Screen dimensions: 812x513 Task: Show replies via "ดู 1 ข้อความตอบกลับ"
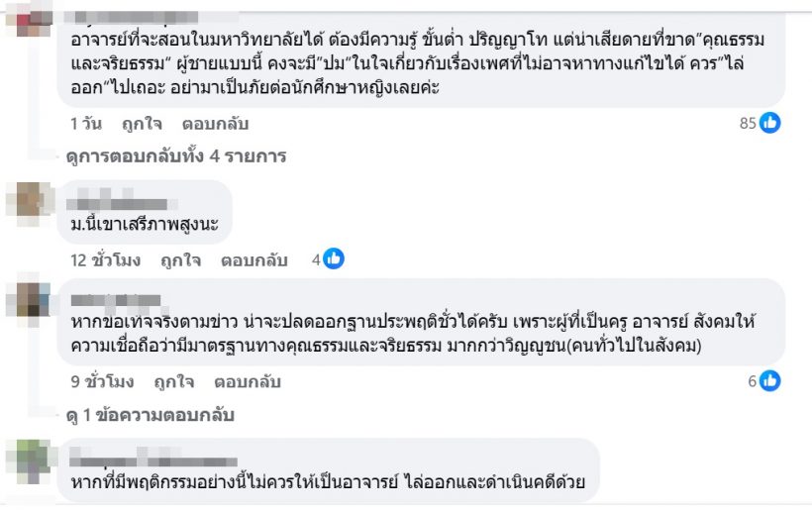click(x=150, y=415)
